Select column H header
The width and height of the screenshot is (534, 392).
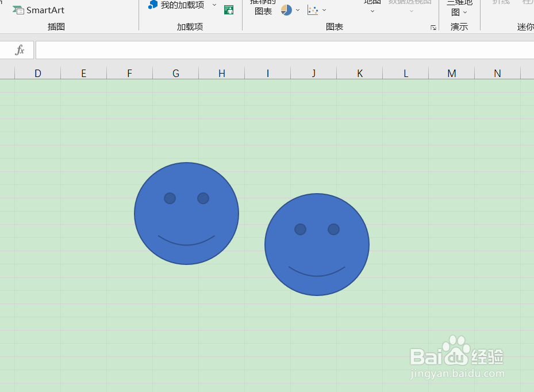point(222,73)
